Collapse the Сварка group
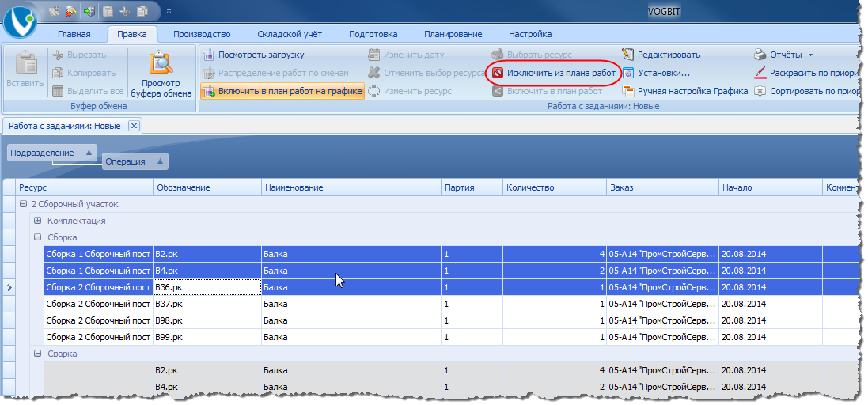This screenshot has height=405, width=868. click(x=38, y=354)
